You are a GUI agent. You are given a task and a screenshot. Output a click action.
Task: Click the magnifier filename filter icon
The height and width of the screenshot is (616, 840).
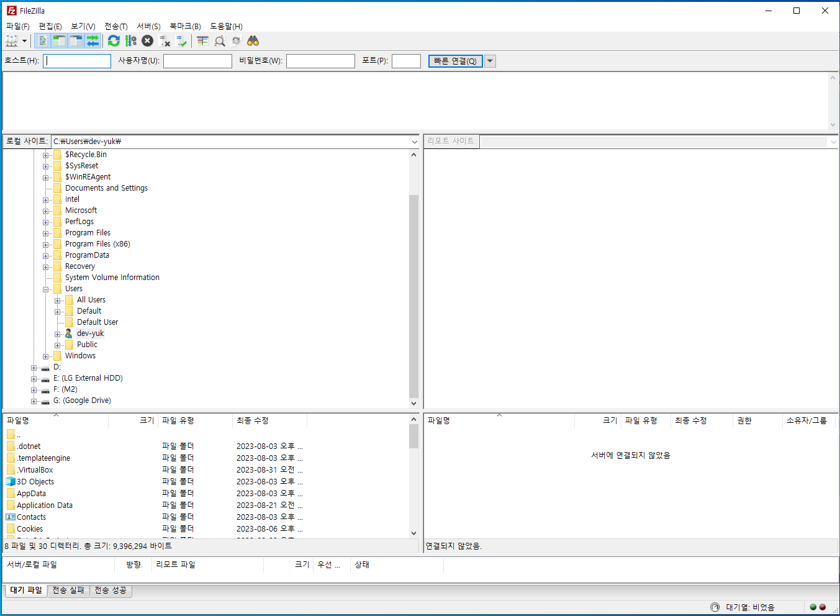point(219,41)
